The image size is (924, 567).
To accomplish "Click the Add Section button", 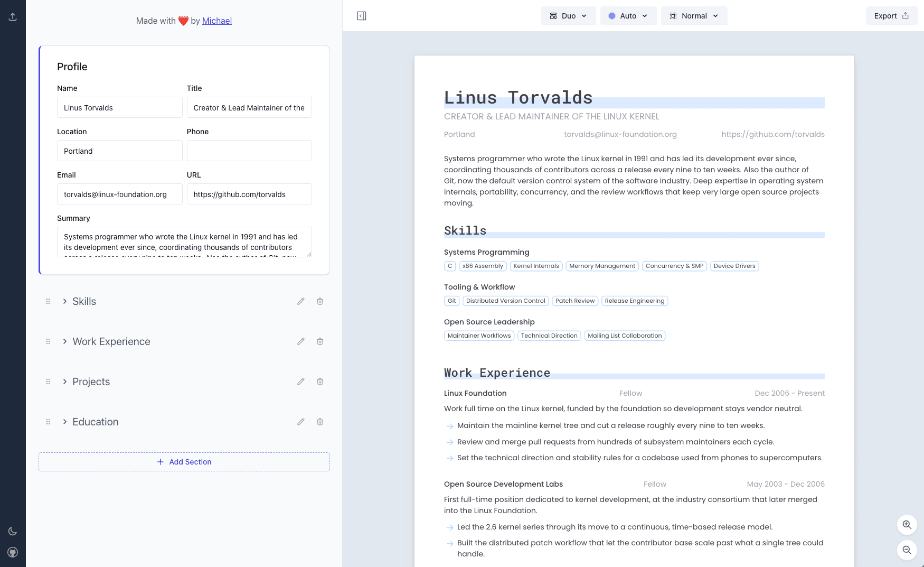I will [184, 462].
